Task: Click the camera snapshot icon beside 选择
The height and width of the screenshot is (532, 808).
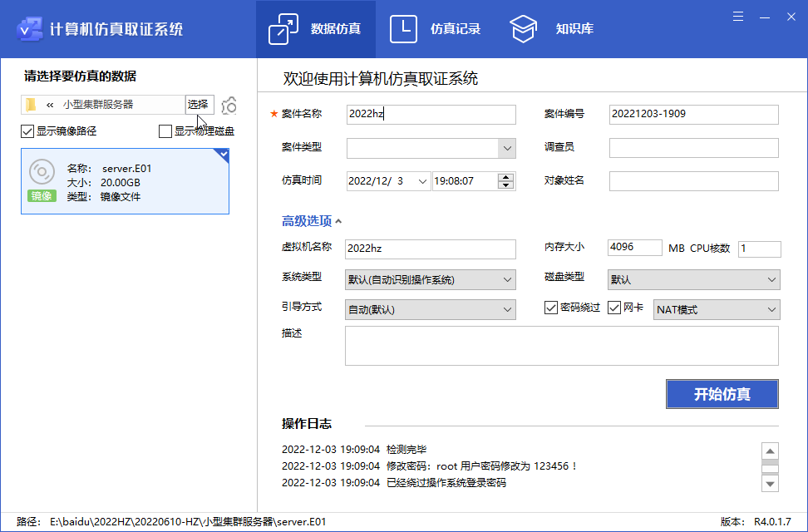Action: (229, 106)
